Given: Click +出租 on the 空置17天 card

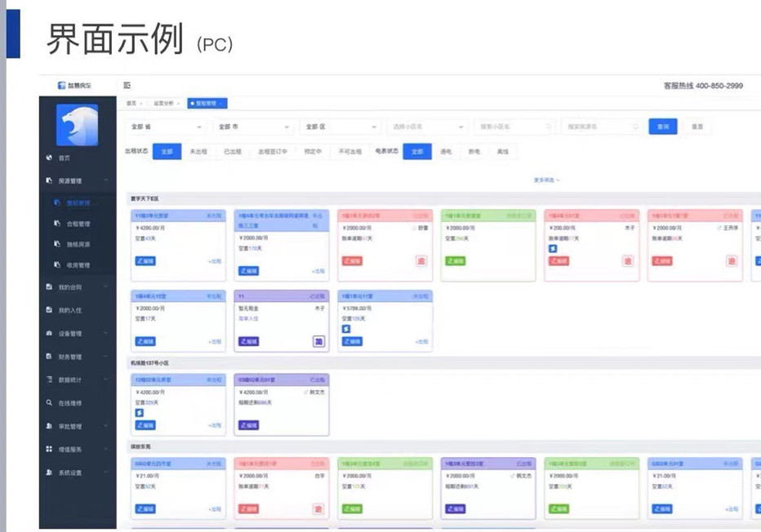Looking at the screenshot, I should click(215, 342).
